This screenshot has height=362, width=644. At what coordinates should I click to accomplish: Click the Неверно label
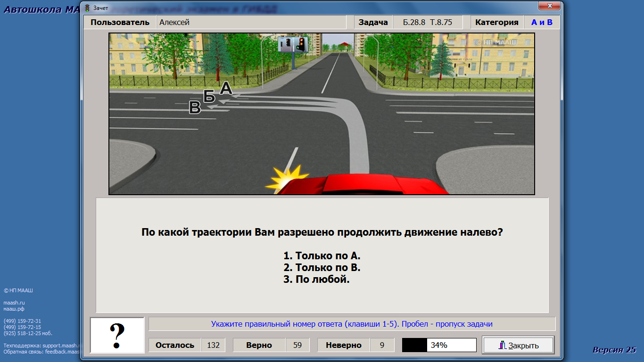click(344, 345)
